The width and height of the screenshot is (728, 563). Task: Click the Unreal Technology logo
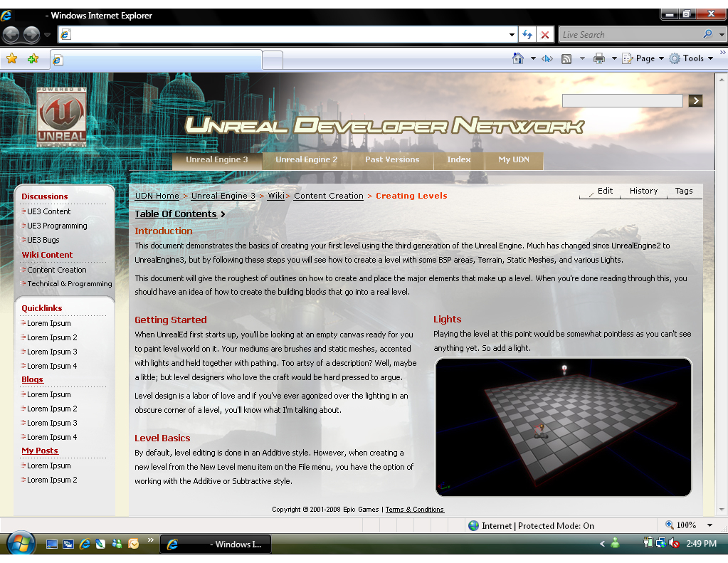pyautogui.click(x=61, y=117)
